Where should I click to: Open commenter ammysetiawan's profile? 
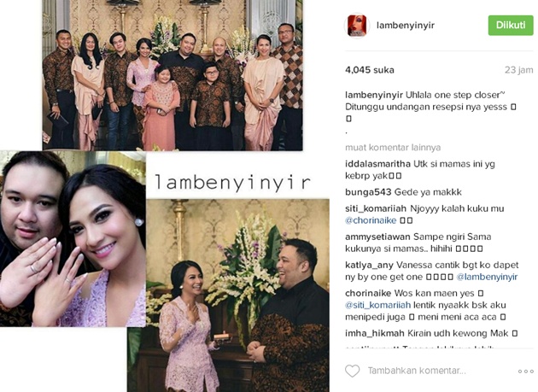point(377,237)
